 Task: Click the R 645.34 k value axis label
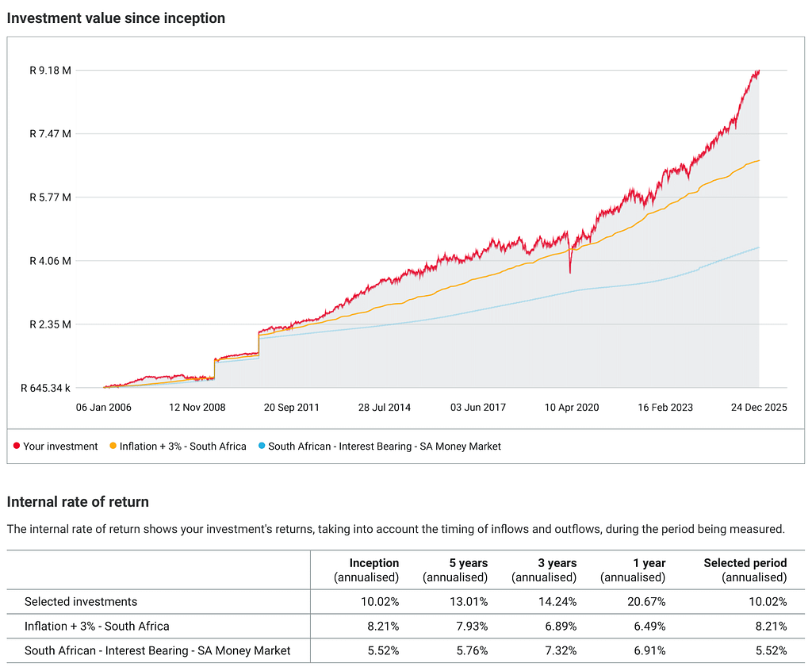coord(45,388)
